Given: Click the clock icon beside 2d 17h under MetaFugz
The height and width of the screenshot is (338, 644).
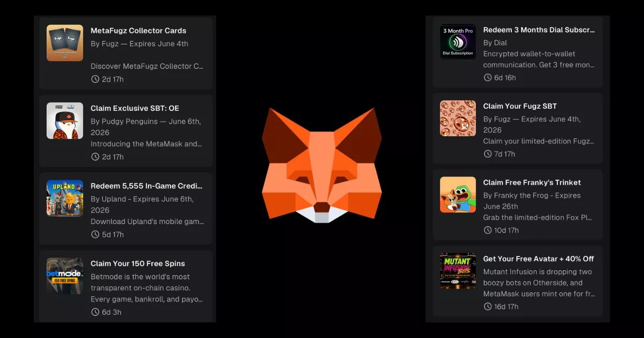Looking at the screenshot, I should [x=95, y=79].
